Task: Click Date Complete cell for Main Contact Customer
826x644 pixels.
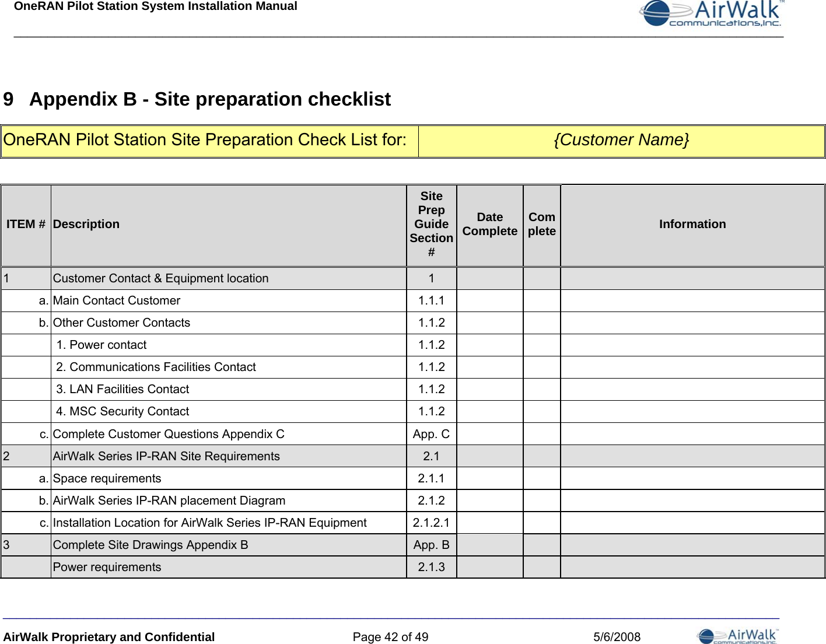Action: 490,300
